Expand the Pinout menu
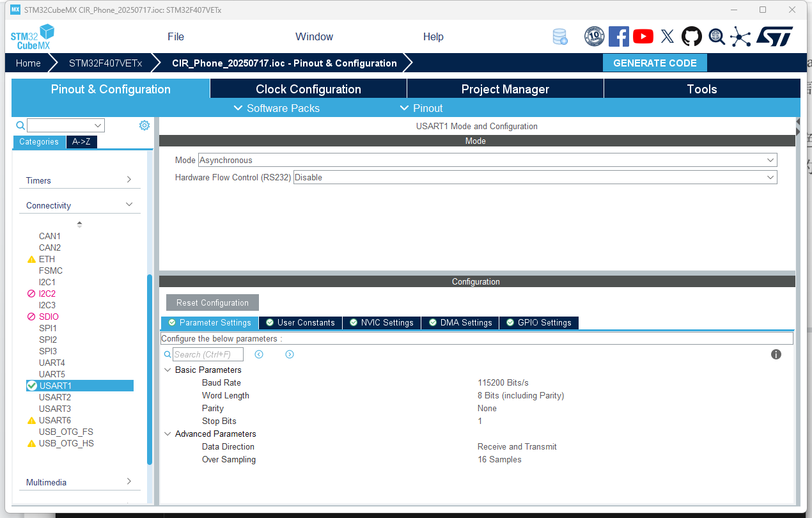Screen dimensions: 812x518 tap(421, 108)
